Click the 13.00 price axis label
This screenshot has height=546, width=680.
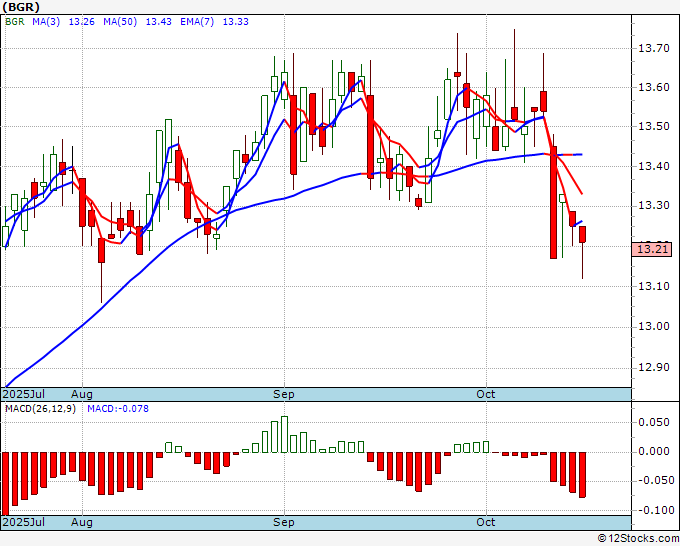point(654,327)
